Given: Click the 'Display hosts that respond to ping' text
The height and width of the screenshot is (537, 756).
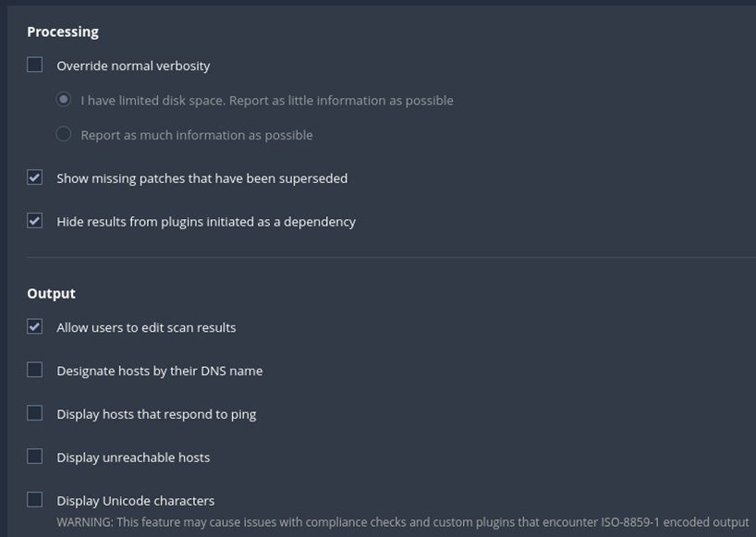Looking at the screenshot, I should click(x=156, y=415).
